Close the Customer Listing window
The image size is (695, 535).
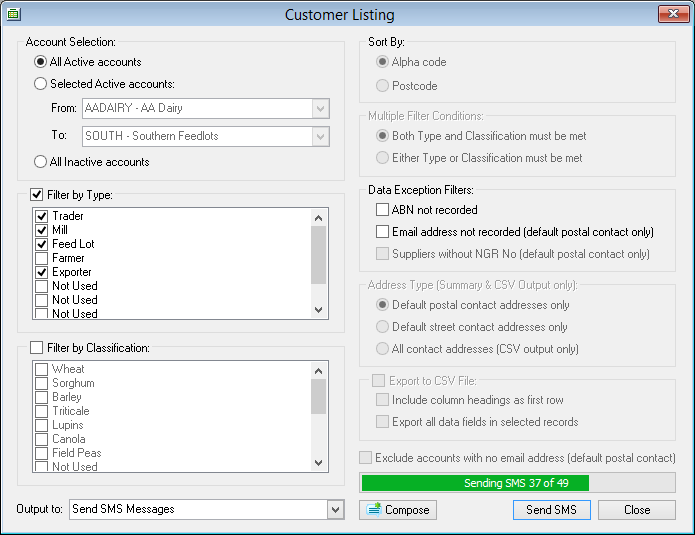tap(671, 14)
